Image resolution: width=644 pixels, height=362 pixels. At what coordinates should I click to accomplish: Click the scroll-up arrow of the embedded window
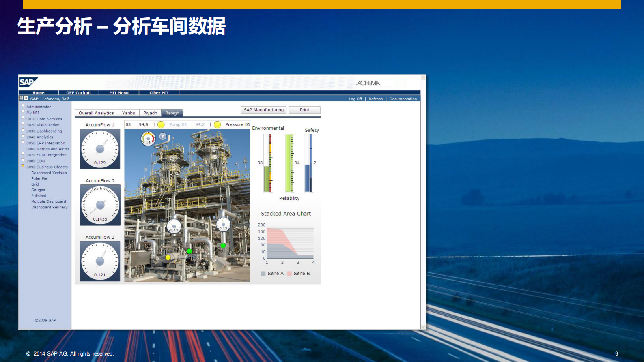point(423,77)
